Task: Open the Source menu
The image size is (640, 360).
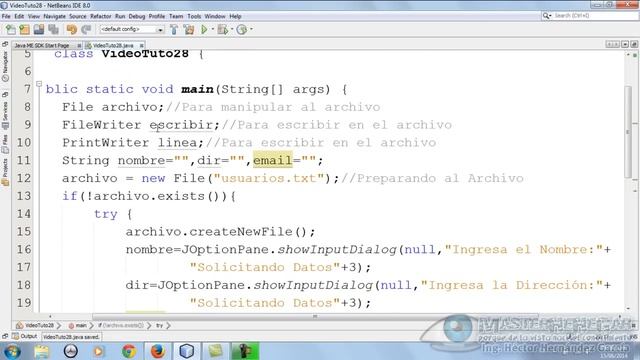Action: point(78,16)
